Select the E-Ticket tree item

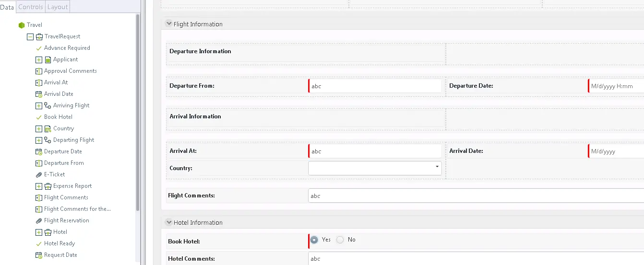55,174
